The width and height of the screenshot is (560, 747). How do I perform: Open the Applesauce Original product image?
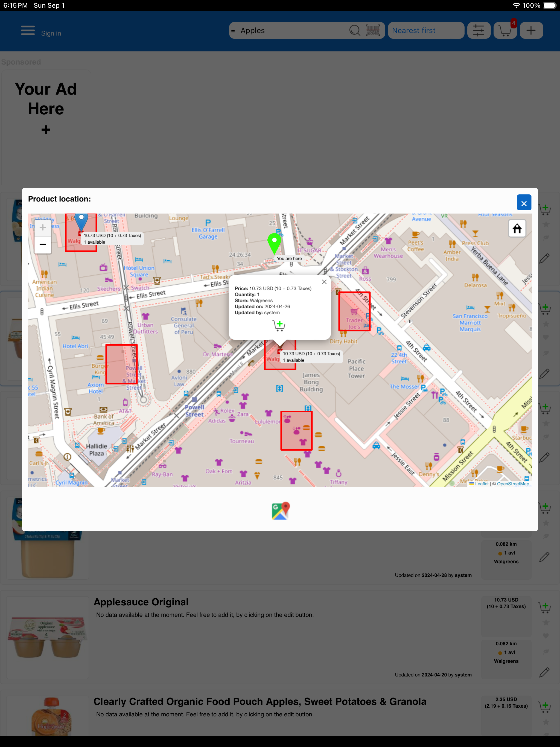pyautogui.click(x=48, y=637)
